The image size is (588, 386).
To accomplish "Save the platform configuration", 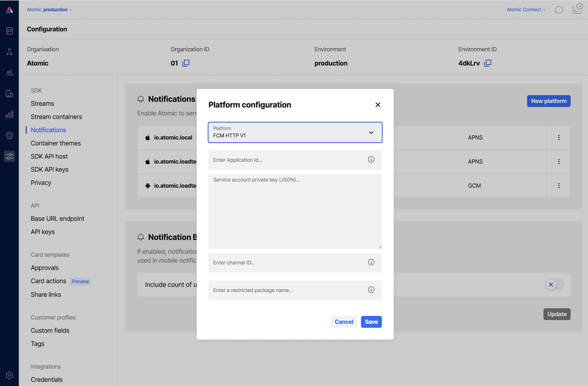I will [x=371, y=322].
